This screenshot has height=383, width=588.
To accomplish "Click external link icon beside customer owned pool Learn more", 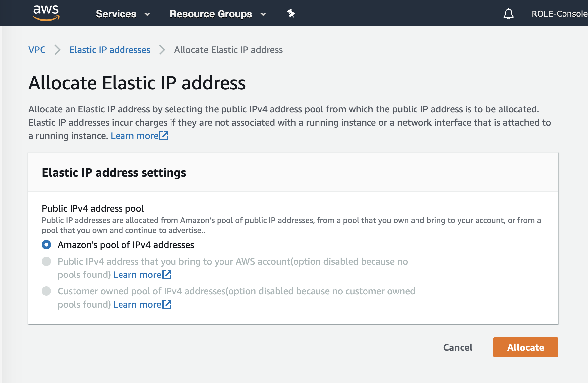I will (167, 304).
